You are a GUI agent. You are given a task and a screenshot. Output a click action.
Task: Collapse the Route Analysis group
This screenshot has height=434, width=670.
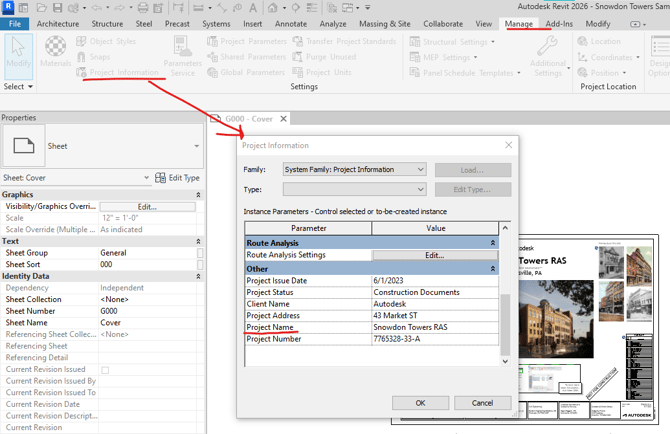click(x=493, y=243)
